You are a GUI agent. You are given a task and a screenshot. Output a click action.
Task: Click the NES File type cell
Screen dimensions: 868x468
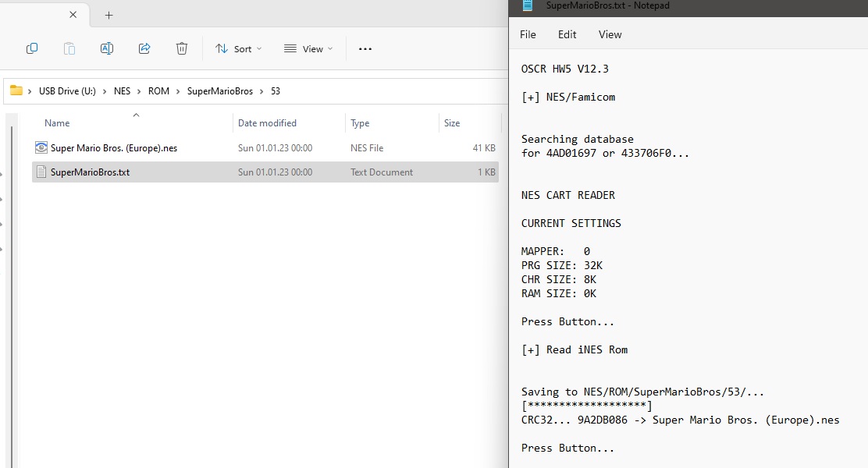click(367, 147)
